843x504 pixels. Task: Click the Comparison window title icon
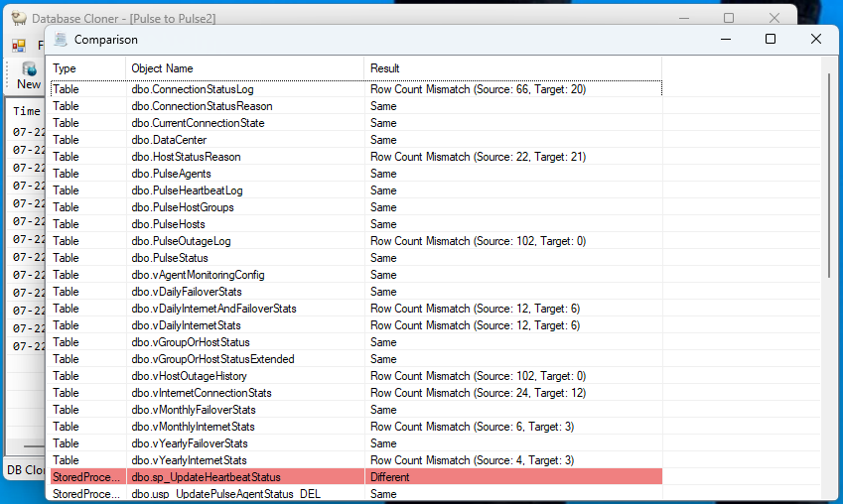point(61,40)
